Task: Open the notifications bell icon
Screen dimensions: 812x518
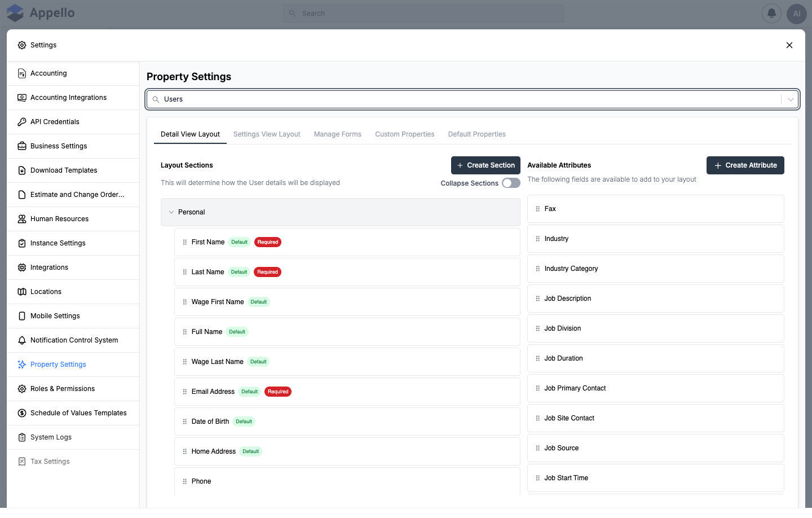Action: click(x=771, y=14)
